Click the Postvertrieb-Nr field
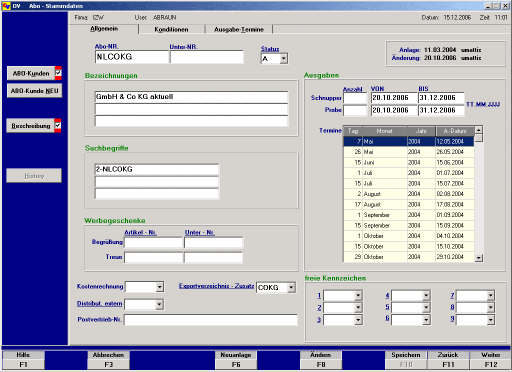 [211, 320]
